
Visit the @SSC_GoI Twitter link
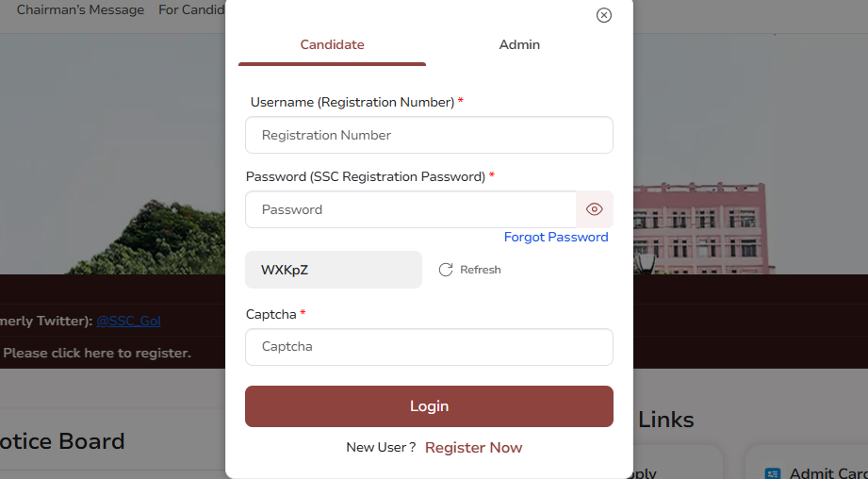pyautogui.click(x=128, y=321)
